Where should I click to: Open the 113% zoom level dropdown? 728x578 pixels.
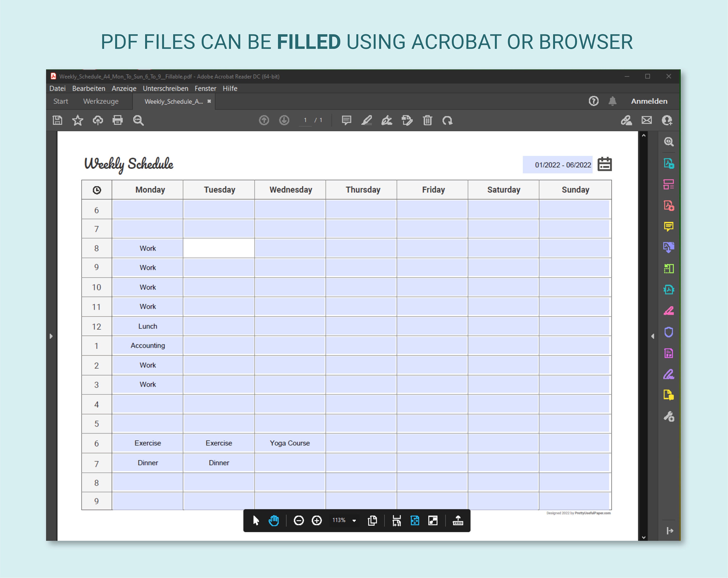(354, 520)
